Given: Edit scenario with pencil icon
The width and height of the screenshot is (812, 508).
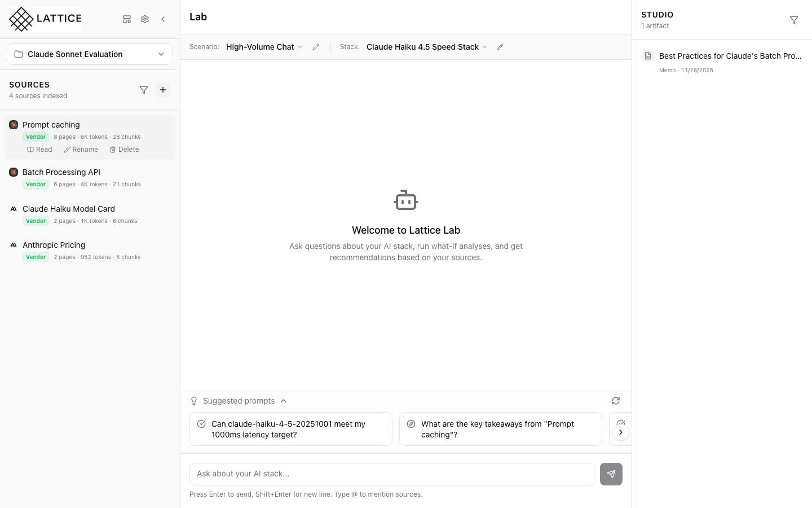Looking at the screenshot, I should tap(316, 47).
